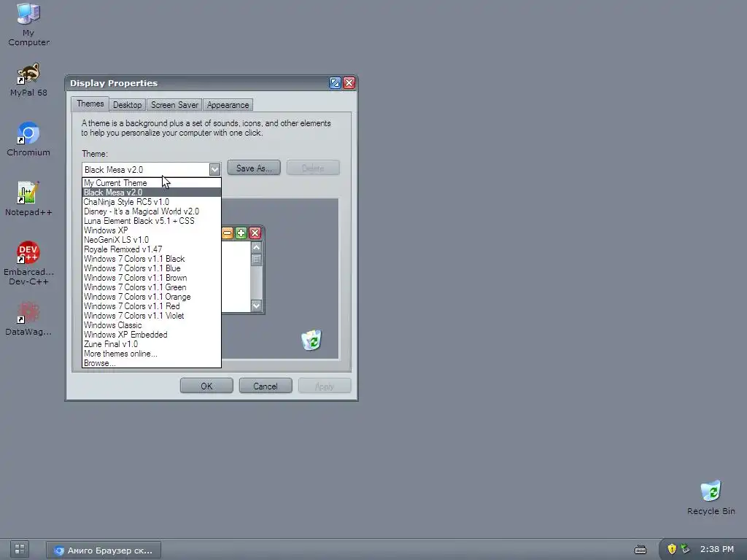Click the Cancel button
This screenshot has height=560, width=747.
(266, 386)
